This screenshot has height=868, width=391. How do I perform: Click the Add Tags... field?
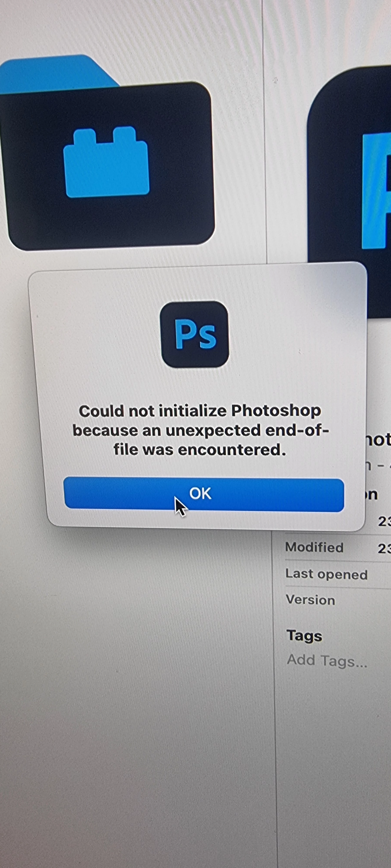pyautogui.click(x=327, y=660)
